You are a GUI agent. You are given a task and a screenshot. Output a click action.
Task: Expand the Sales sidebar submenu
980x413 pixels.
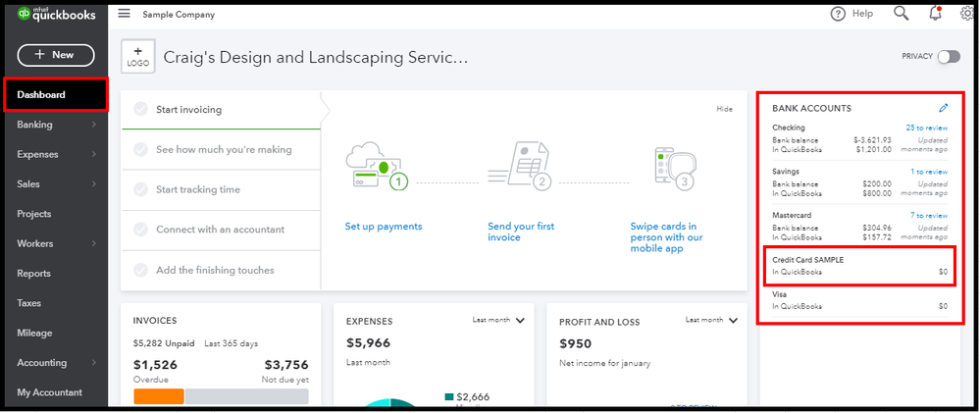(x=94, y=183)
